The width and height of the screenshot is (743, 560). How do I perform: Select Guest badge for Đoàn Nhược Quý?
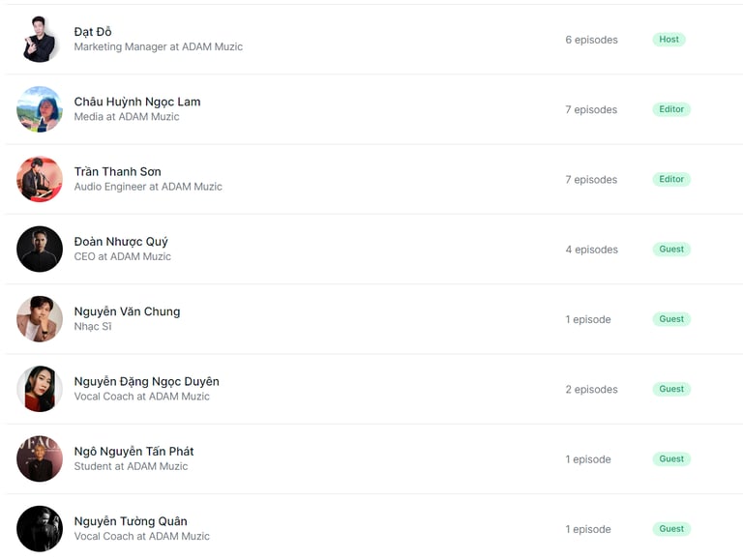(671, 250)
